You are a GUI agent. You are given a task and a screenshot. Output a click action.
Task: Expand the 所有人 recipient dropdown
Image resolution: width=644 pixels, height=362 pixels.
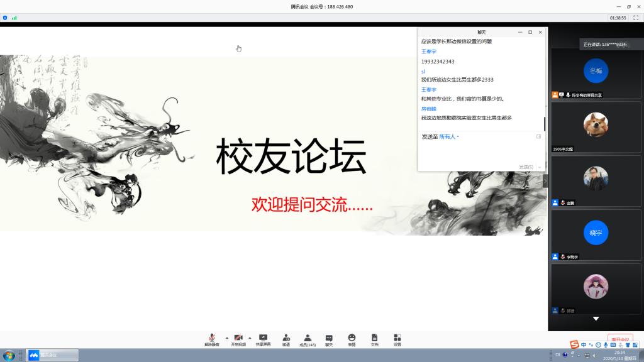pyautogui.click(x=449, y=136)
